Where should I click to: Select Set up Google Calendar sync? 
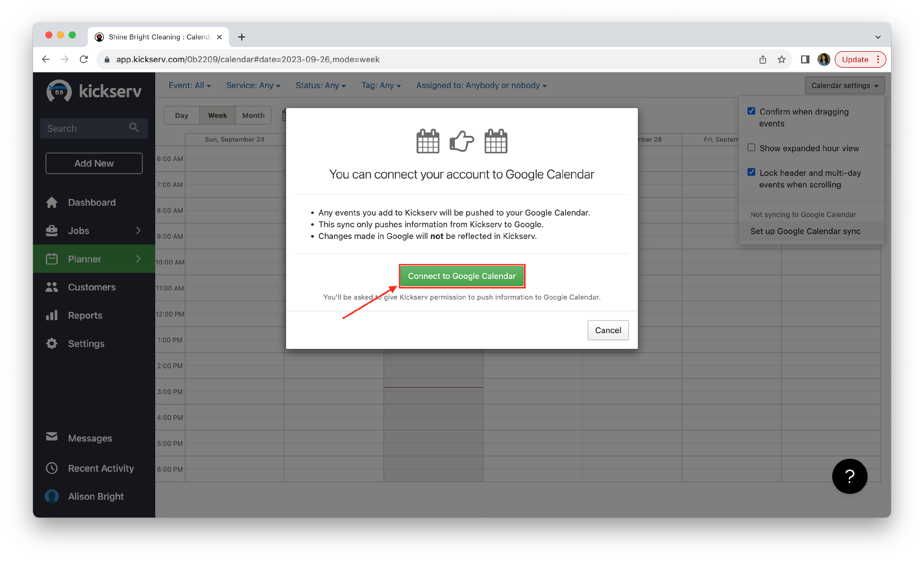(805, 231)
